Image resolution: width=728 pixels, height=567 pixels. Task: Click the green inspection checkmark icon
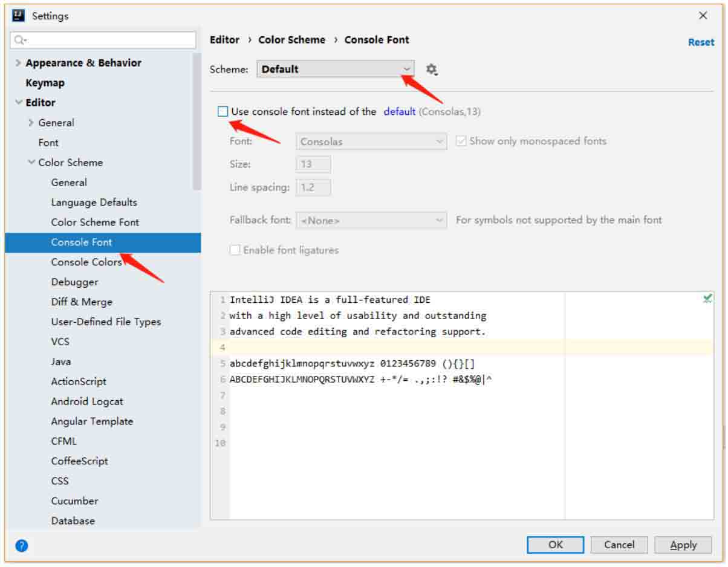pyautogui.click(x=707, y=299)
